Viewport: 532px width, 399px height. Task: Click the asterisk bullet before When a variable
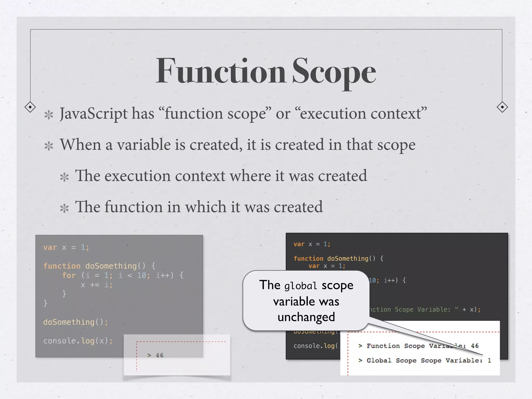(x=49, y=146)
